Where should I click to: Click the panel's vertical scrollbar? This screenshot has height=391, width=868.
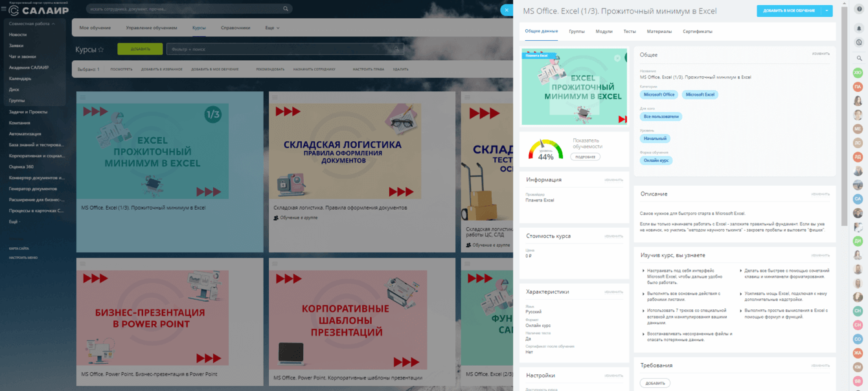pyautogui.click(x=844, y=117)
